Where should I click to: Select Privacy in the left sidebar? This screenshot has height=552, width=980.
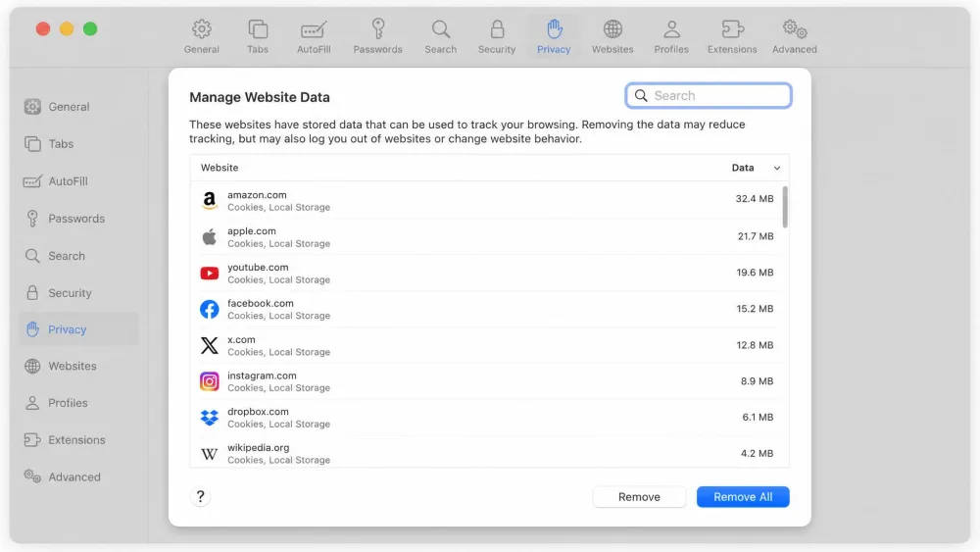[78, 328]
